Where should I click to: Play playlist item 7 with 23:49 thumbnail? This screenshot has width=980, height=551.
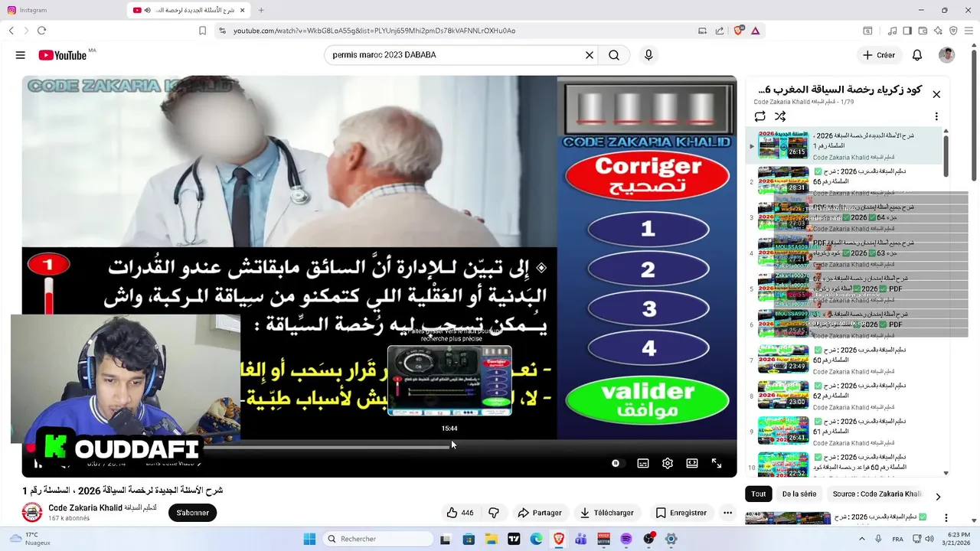click(783, 360)
